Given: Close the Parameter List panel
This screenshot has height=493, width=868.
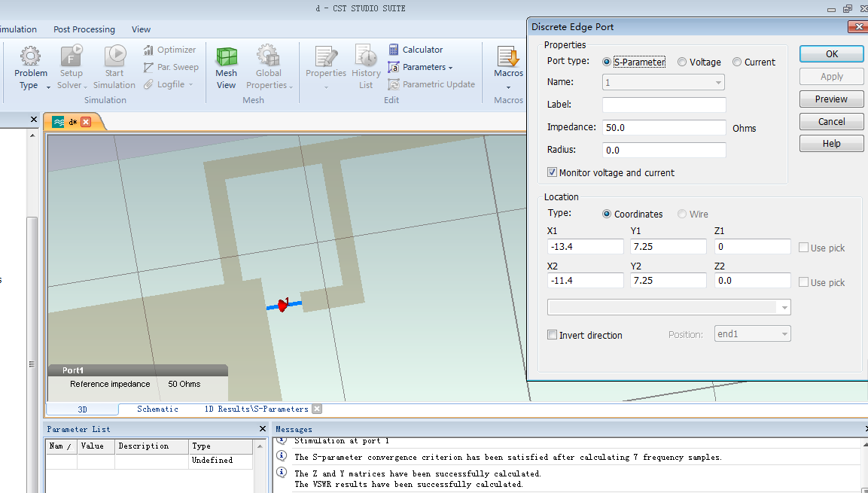Looking at the screenshot, I should [x=263, y=429].
